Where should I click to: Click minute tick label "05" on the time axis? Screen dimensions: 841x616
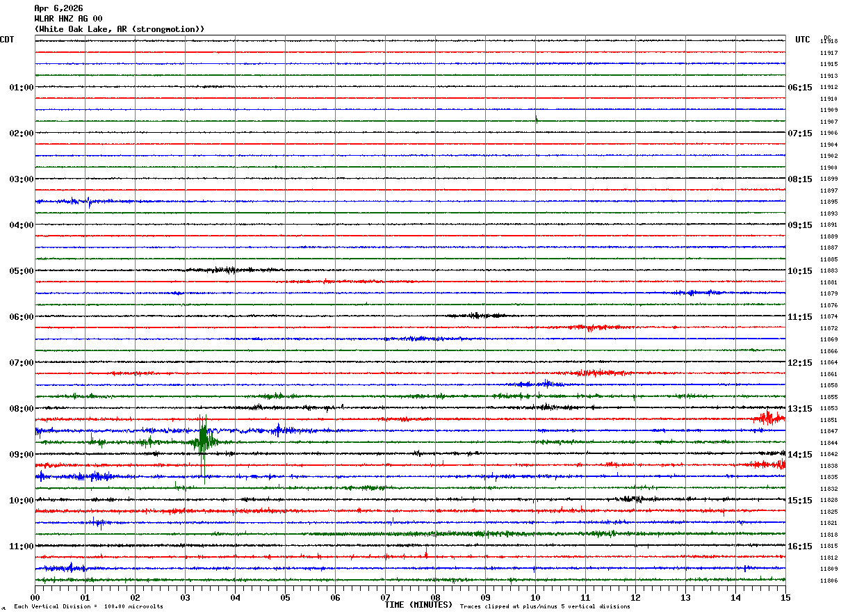click(x=285, y=598)
